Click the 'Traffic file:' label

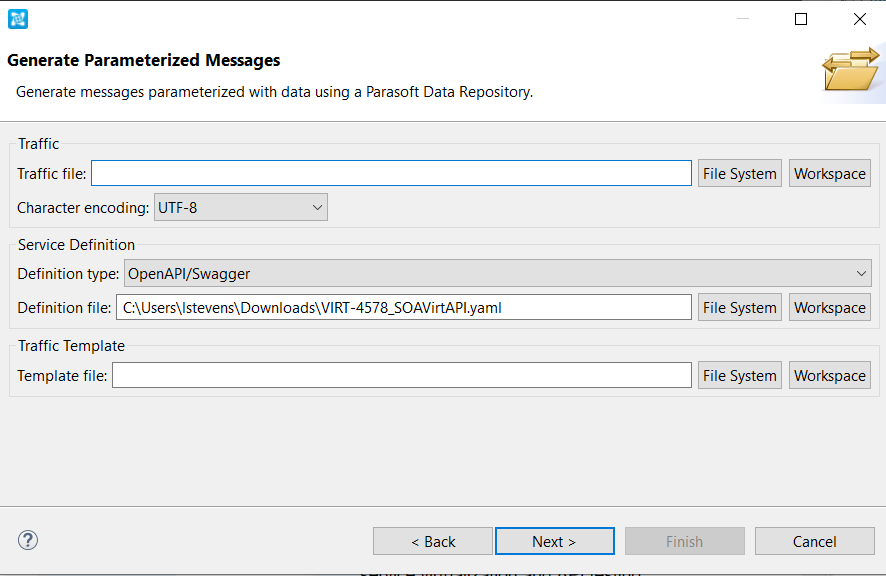51,174
